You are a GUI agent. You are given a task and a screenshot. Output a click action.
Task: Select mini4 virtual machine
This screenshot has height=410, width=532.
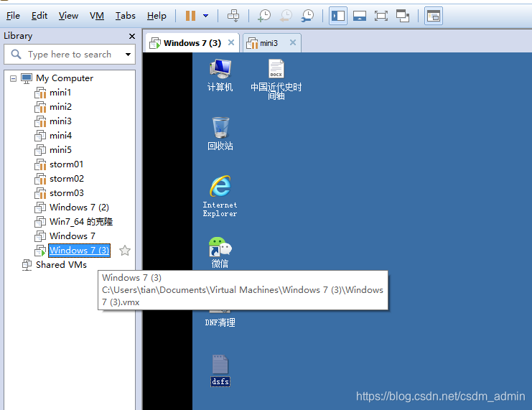point(60,136)
